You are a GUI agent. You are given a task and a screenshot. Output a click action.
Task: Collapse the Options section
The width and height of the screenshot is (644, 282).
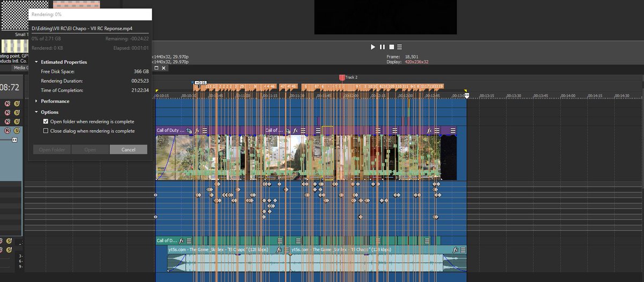pyautogui.click(x=36, y=112)
